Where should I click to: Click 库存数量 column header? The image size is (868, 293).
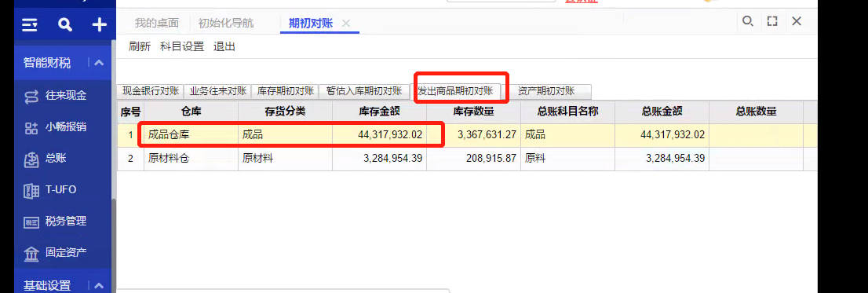[x=473, y=112]
